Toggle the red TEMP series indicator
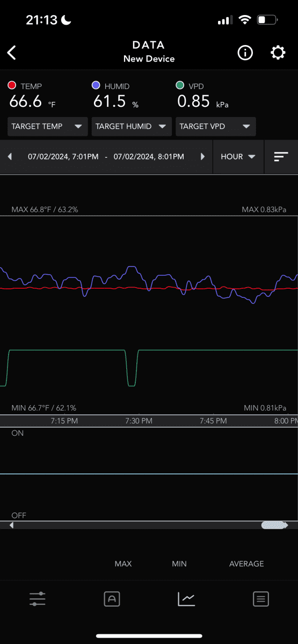 coord(12,85)
